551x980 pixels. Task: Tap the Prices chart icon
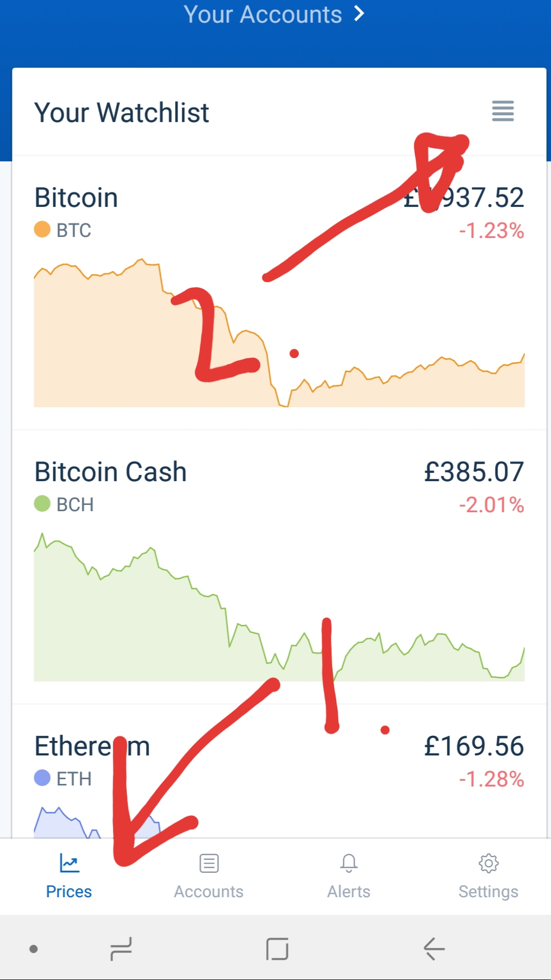point(69,863)
